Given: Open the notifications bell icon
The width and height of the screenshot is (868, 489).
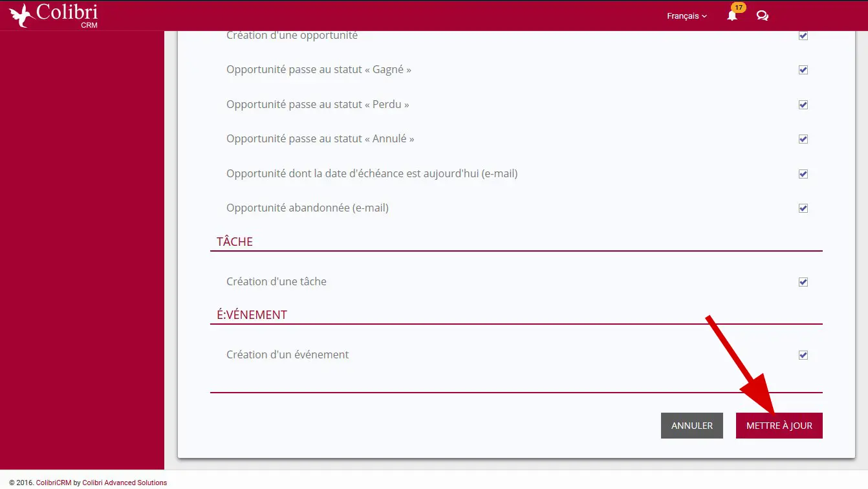Looking at the screenshot, I should click(x=732, y=16).
